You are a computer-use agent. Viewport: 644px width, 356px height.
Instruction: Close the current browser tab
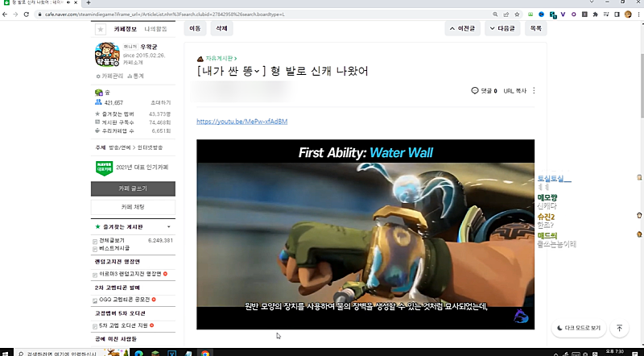pyautogui.click(x=76, y=2)
